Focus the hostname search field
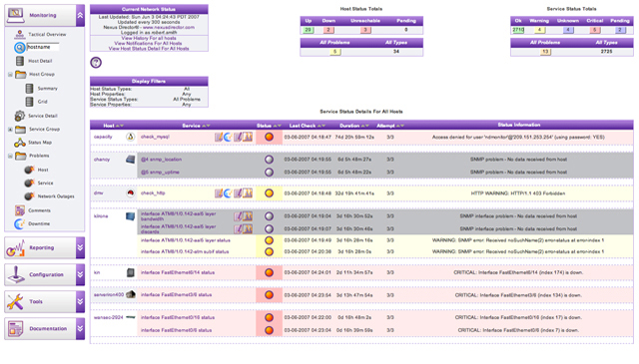Screen dimensions: 639x364 43,47
